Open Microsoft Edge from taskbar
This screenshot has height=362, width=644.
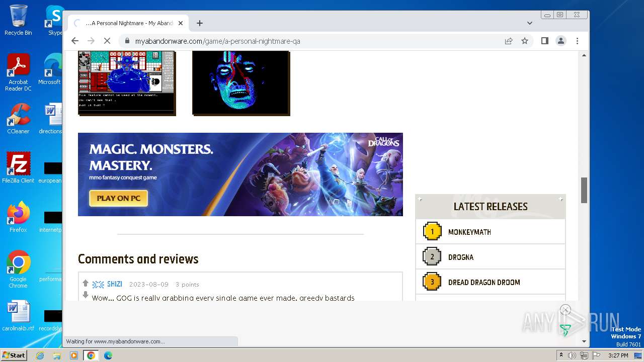tap(108, 355)
